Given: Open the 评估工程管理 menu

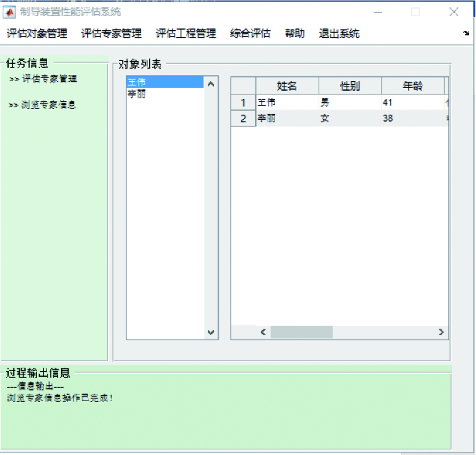Looking at the screenshot, I should [x=186, y=33].
